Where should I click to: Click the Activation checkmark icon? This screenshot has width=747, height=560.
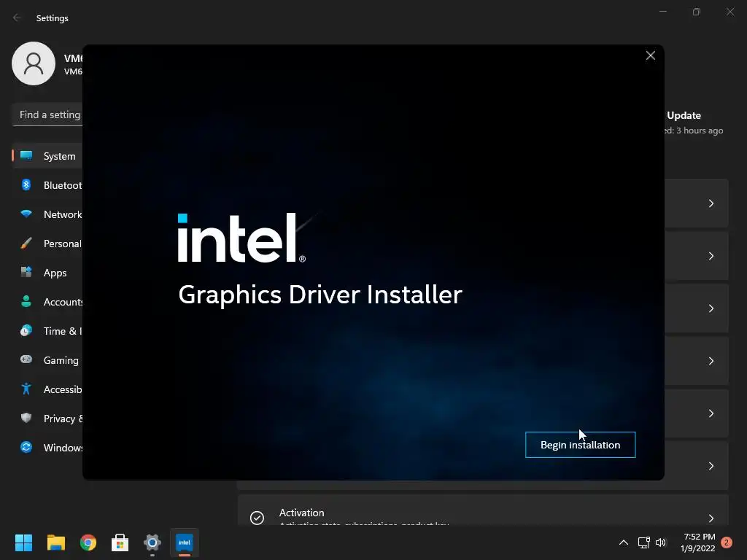pos(258,518)
